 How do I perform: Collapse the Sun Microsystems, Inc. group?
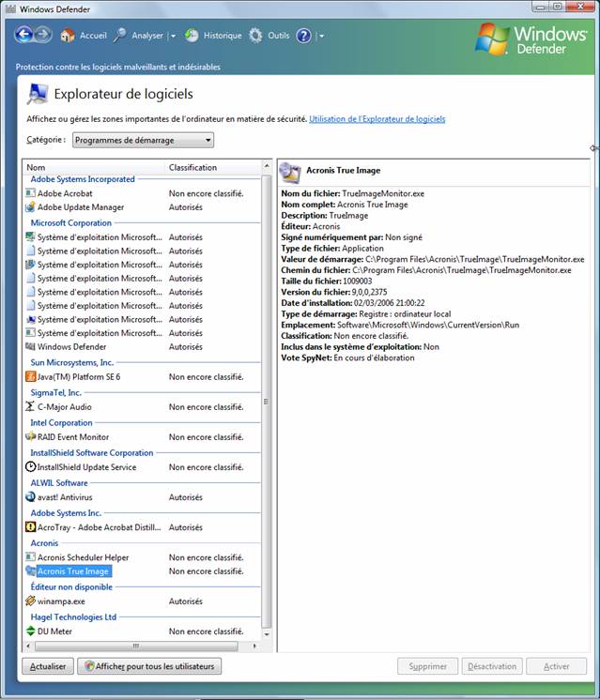pyautogui.click(x=72, y=362)
